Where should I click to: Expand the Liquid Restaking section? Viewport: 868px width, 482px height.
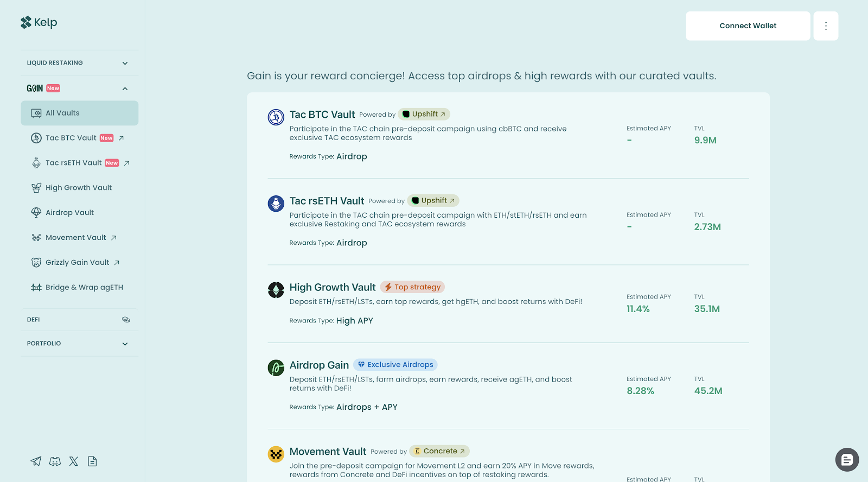tap(125, 63)
